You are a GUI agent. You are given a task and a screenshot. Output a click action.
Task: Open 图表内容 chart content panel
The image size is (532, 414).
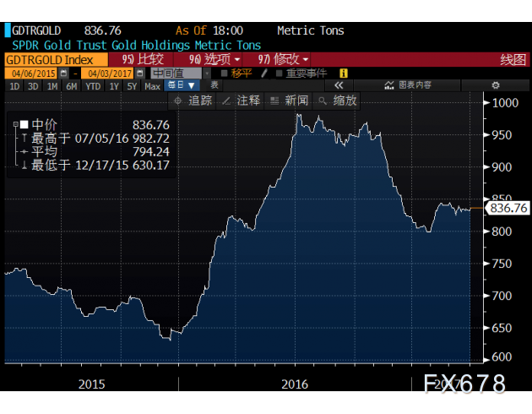407,85
